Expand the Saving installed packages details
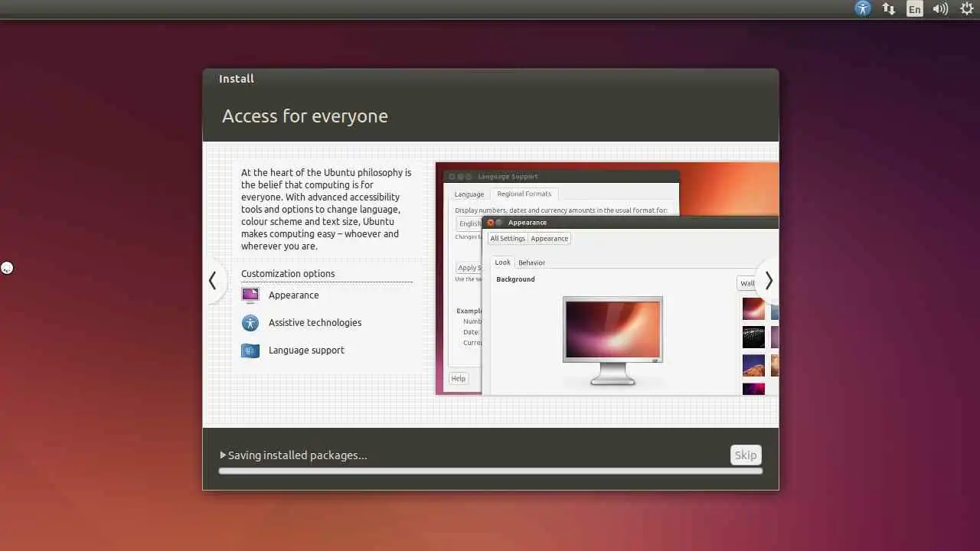Screen dimensions: 980x551 [224, 455]
